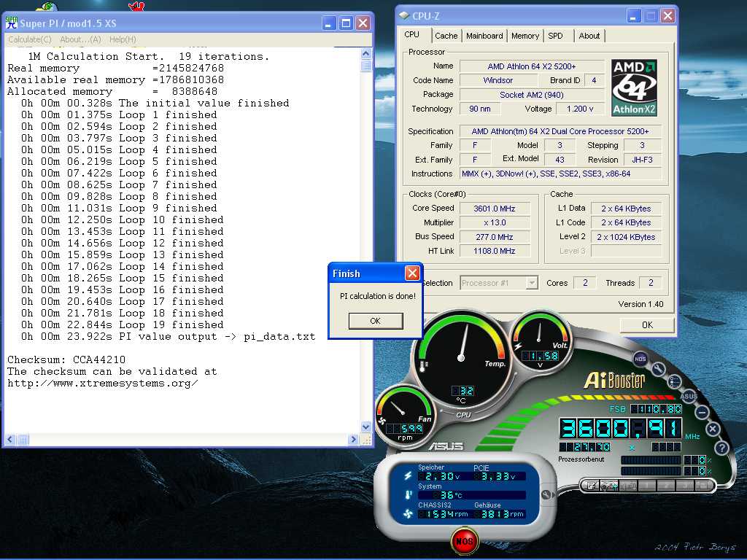Image resolution: width=747 pixels, height=560 pixels.
Task: Minimize AI Booster with the round minus icon
Action: 702,411
